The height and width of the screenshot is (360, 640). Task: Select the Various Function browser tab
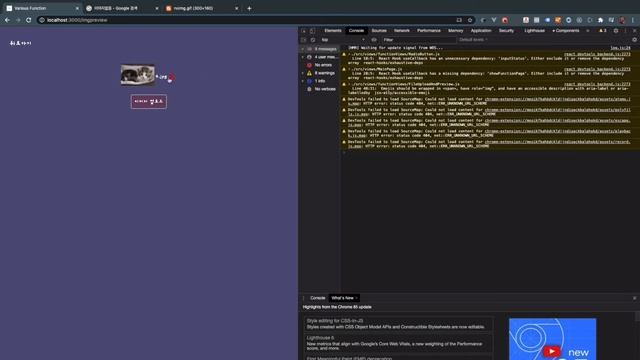(x=42, y=8)
